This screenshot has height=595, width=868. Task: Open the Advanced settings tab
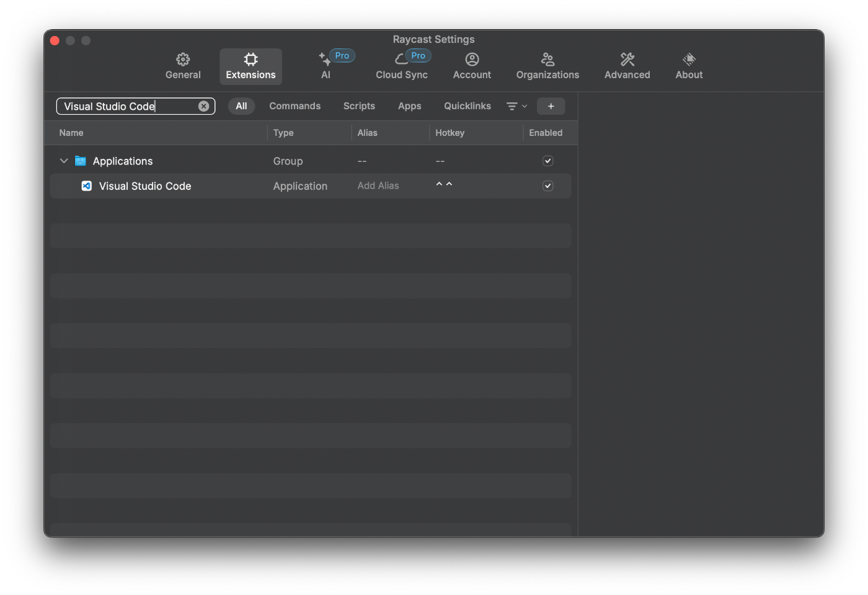coord(627,66)
